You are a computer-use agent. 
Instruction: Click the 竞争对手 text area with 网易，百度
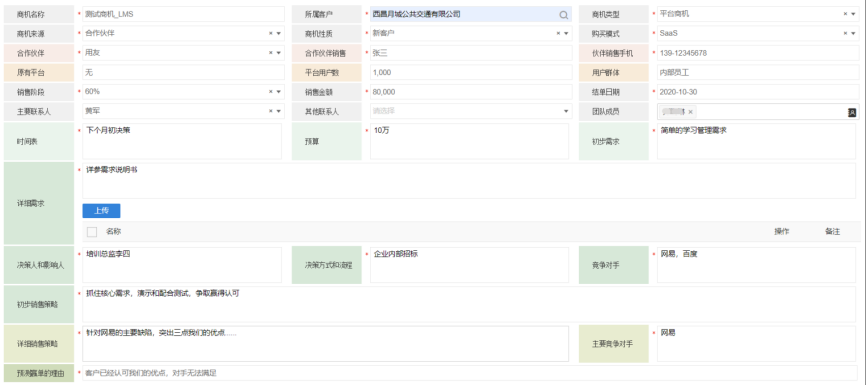[757, 265]
